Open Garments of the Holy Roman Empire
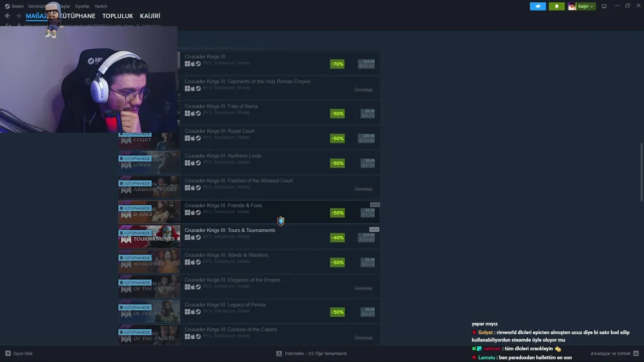The image size is (644, 362). click(248, 81)
